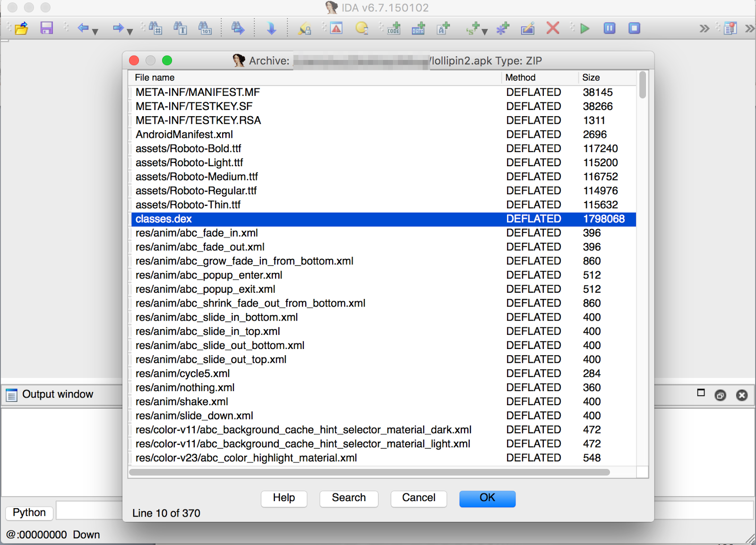Select META-INF/MANIFEST.MF entry
Image resolution: width=756 pixels, height=545 pixels.
[x=384, y=93]
